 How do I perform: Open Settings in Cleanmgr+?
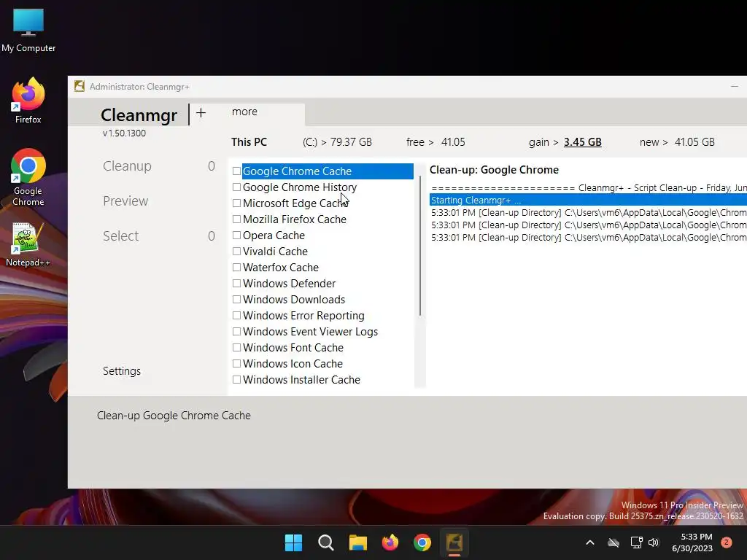pyautogui.click(x=122, y=371)
